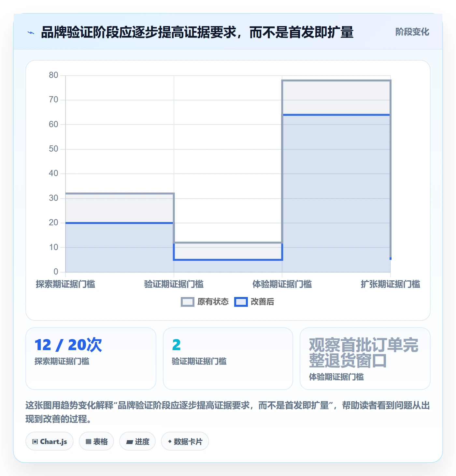Screen dimensions: 456x476
Task: Click the 探索期证据门槛 card caption
Action: click(62, 361)
